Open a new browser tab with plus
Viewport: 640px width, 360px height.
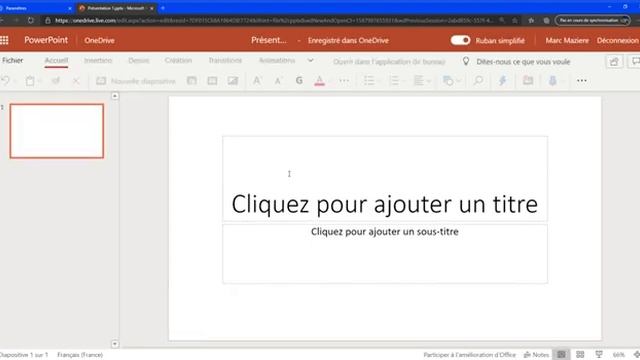point(163,8)
